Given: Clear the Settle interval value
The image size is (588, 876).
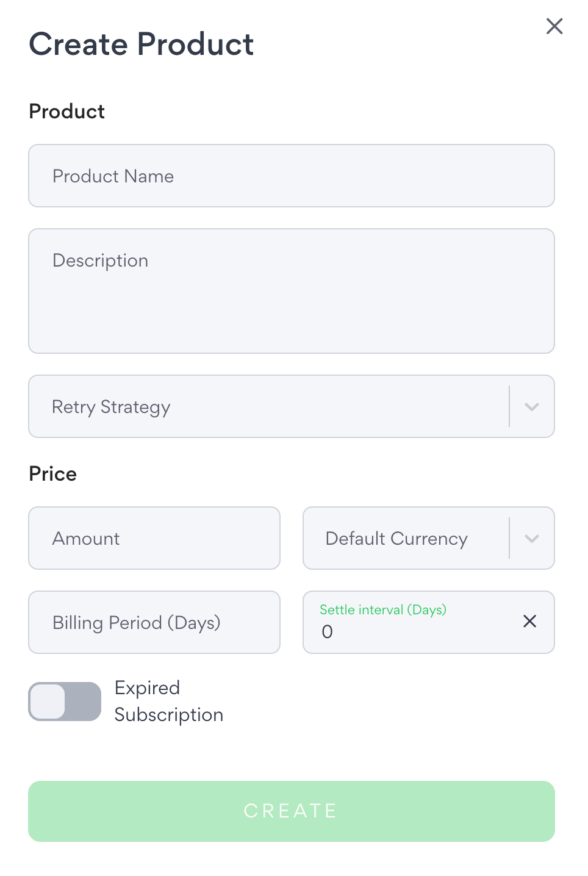Looking at the screenshot, I should pyautogui.click(x=529, y=622).
